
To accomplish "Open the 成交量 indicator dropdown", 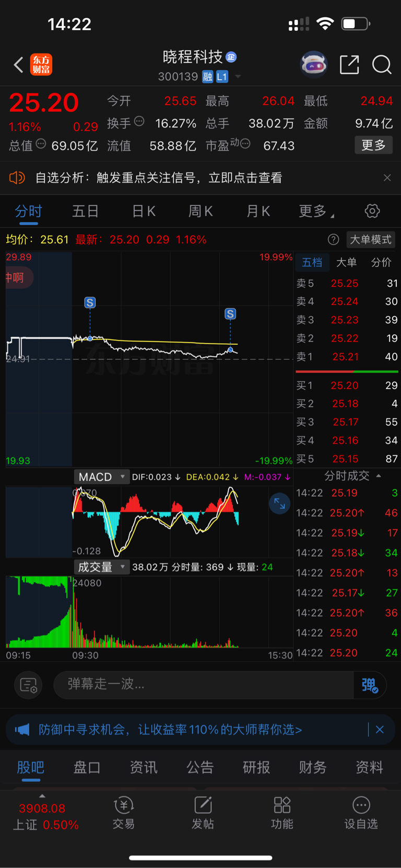I will [x=101, y=567].
